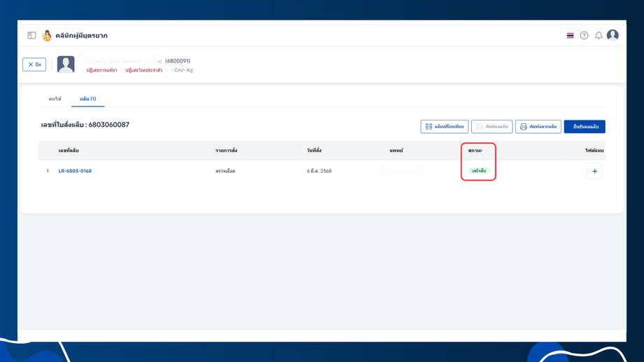Click เลขที่แล็บ column header
Viewport: 644px width, 362px height.
tap(69, 151)
